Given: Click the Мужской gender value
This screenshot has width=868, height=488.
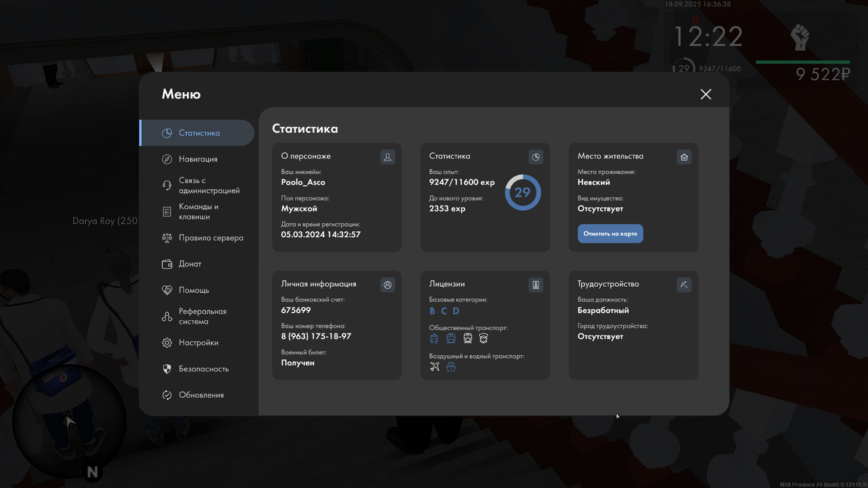Looking at the screenshot, I should pos(299,209).
